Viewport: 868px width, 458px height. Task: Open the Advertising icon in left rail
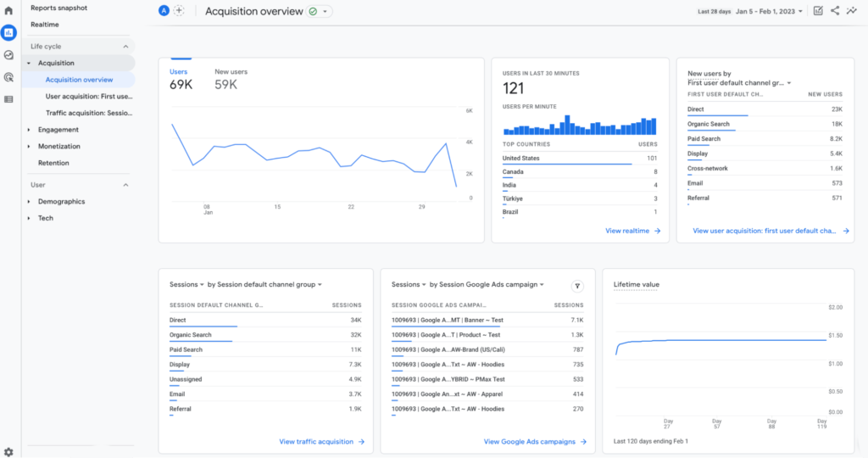tap(8, 77)
